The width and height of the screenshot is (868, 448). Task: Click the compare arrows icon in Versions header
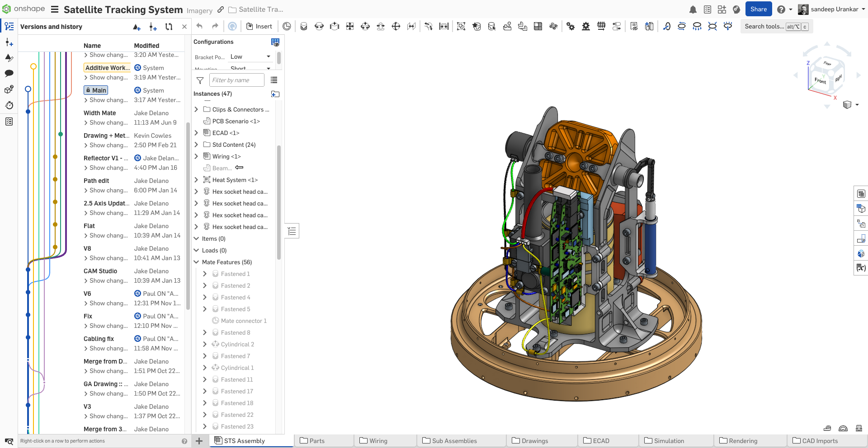pyautogui.click(x=169, y=27)
